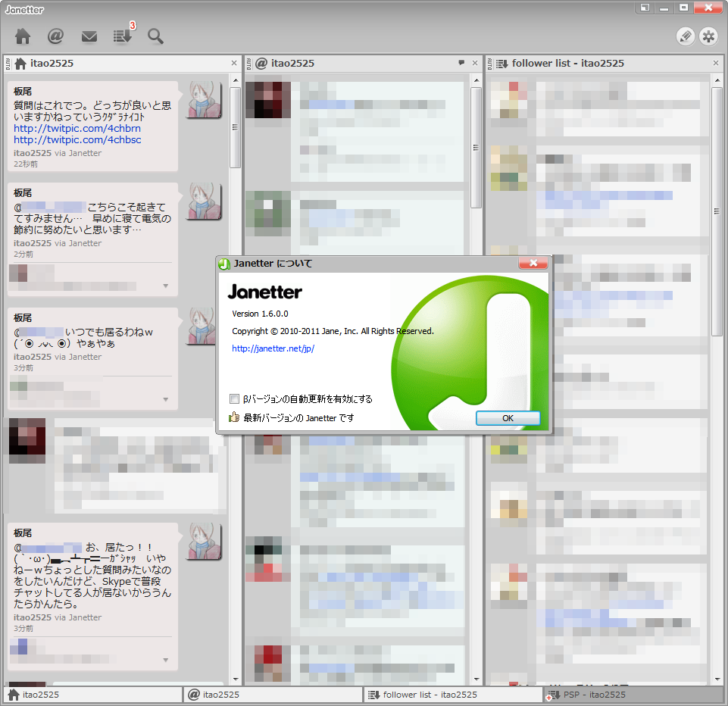Switch to follower list bottom tab

coord(453,695)
